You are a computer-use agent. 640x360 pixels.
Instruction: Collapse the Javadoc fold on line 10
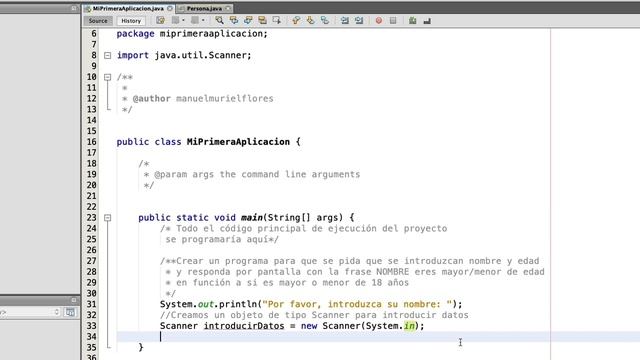107,77
